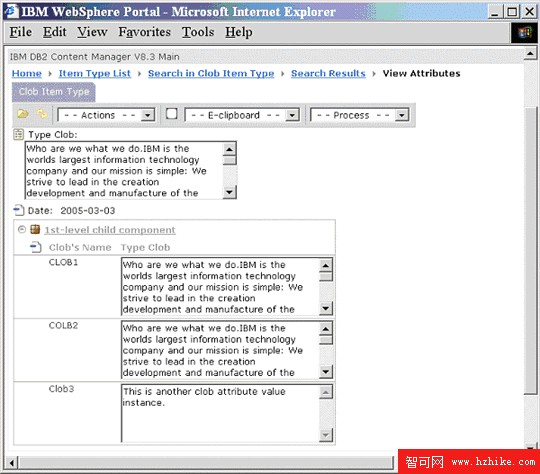
Task: Close the Internet Explorer window
Action: pos(529,12)
